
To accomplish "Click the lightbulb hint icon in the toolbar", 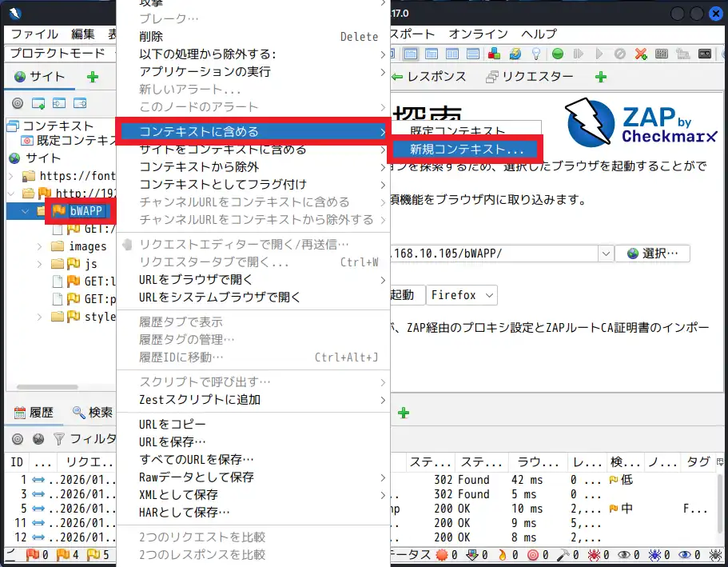I will click(536, 53).
